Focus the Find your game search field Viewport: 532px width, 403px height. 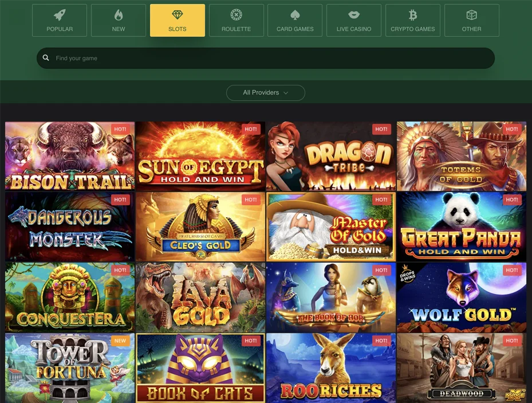click(x=266, y=58)
